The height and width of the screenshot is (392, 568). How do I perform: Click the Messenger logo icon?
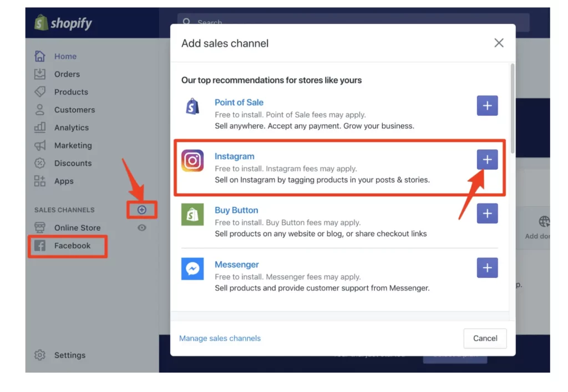(x=192, y=268)
